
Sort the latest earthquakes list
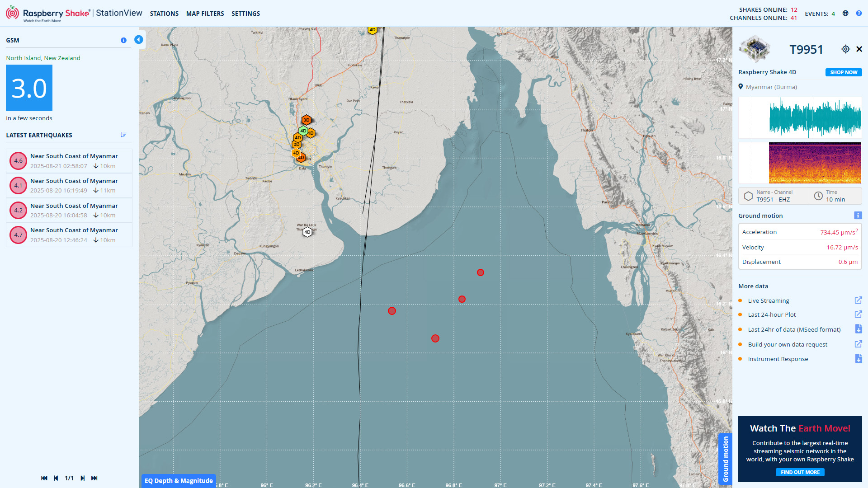click(x=123, y=135)
